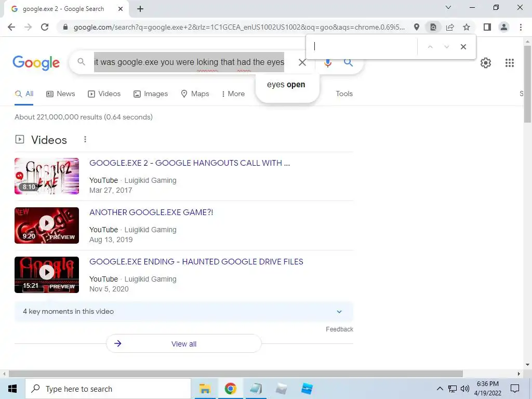Image resolution: width=532 pixels, height=399 pixels.
Task: Open File Explorer from taskbar
Action: (205, 389)
